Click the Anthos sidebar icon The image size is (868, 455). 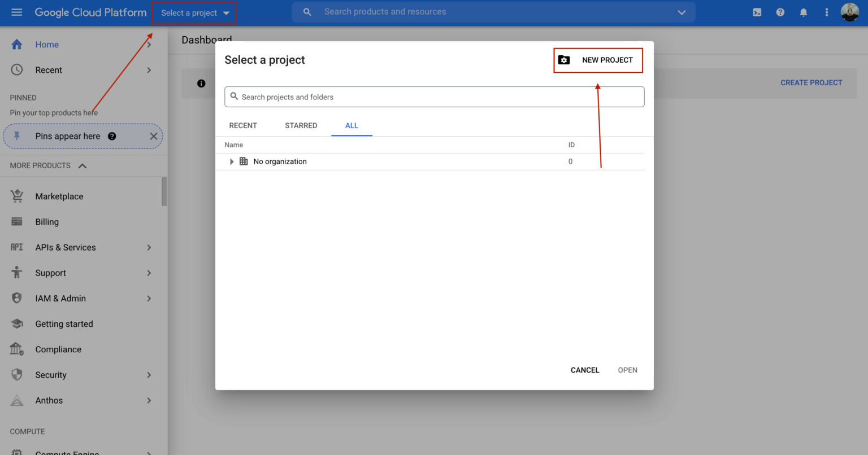16,400
